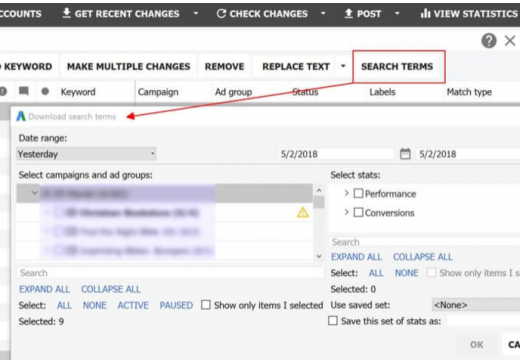Click the stats Search input field

point(425,242)
